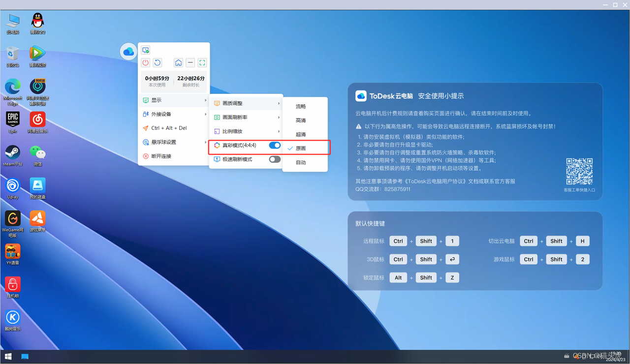Click the 22小时26分 remaining time text
The image size is (630, 364).
tap(191, 78)
